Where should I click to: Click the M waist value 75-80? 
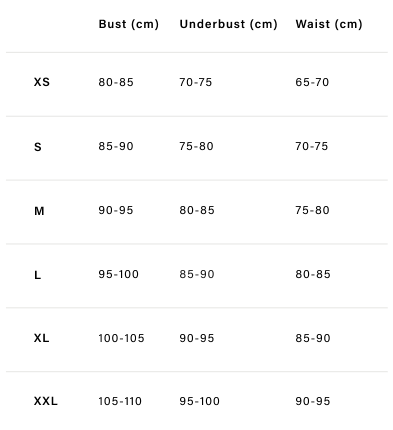[312, 210]
